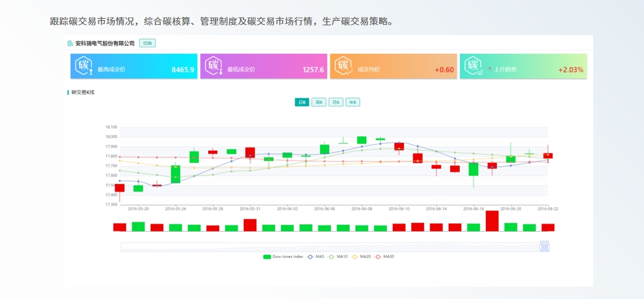
Task: Click the red up-arrow beside 上升趋势
Action: (489, 70)
